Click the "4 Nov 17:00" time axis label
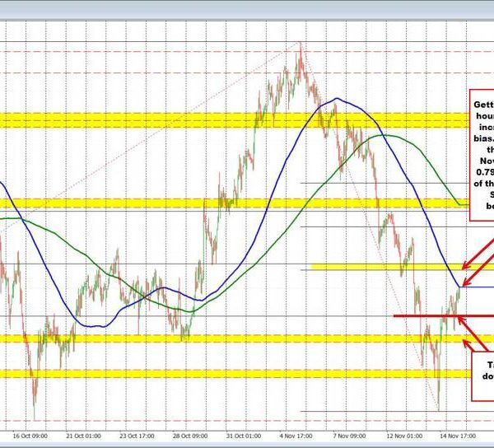This screenshot has width=494, height=448. [x=296, y=436]
